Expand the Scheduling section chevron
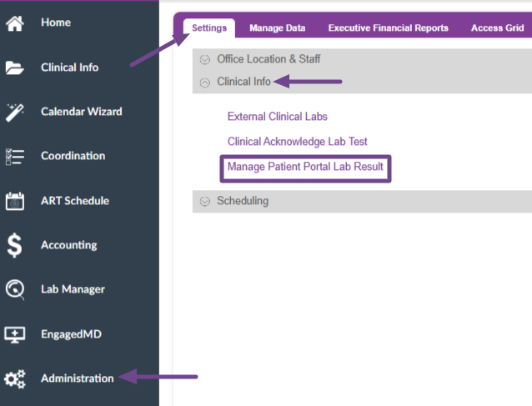Screen dimensions: 532x406 click(205, 201)
